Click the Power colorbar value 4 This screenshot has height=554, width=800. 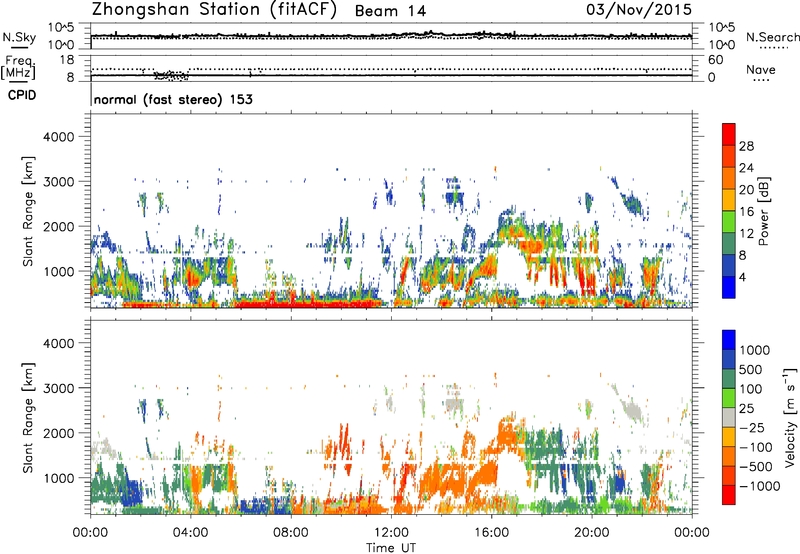[742, 277]
